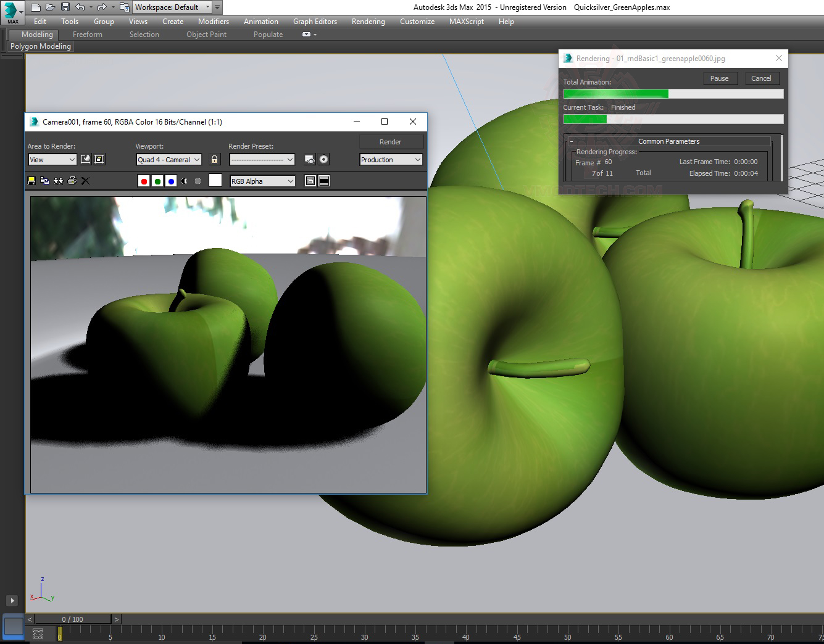
Task: Open Production render mode dropdown
Action: coord(391,160)
